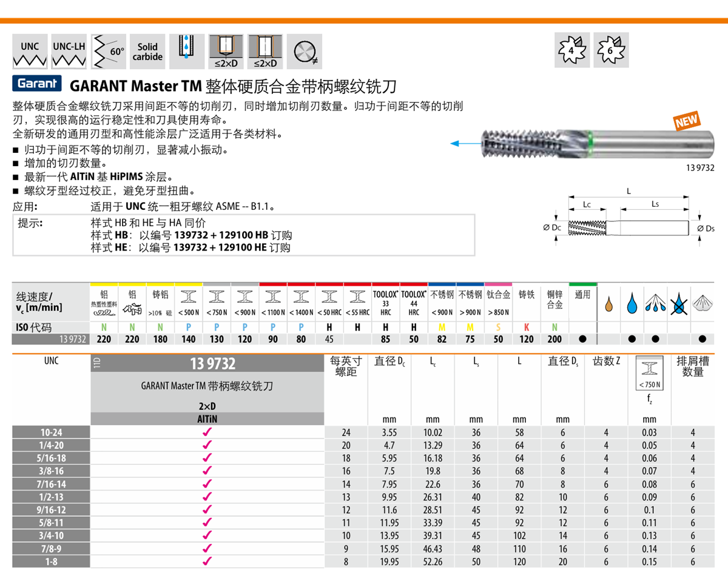Click the pink checkmark in the 1/4-20 row
728x578 pixels.
(x=207, y=444)
